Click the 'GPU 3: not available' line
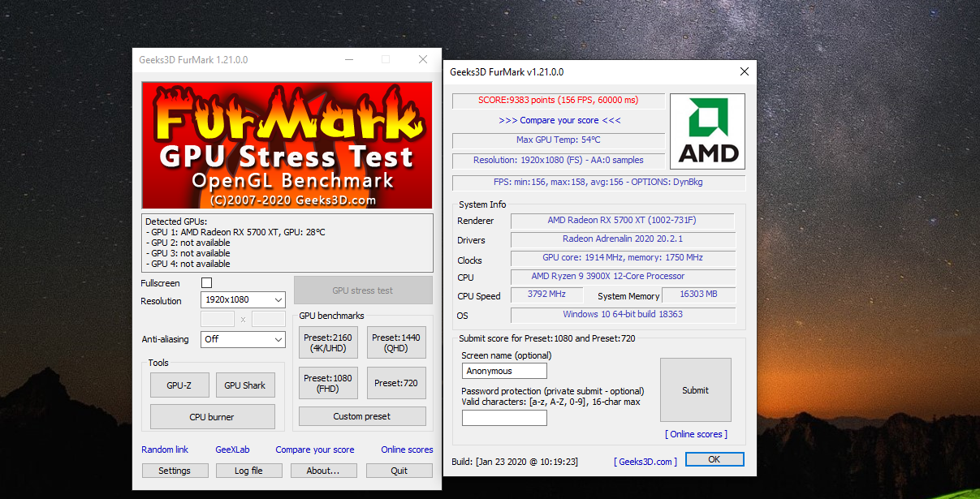This screenshot has width=980, height=499. coord(188,253)
